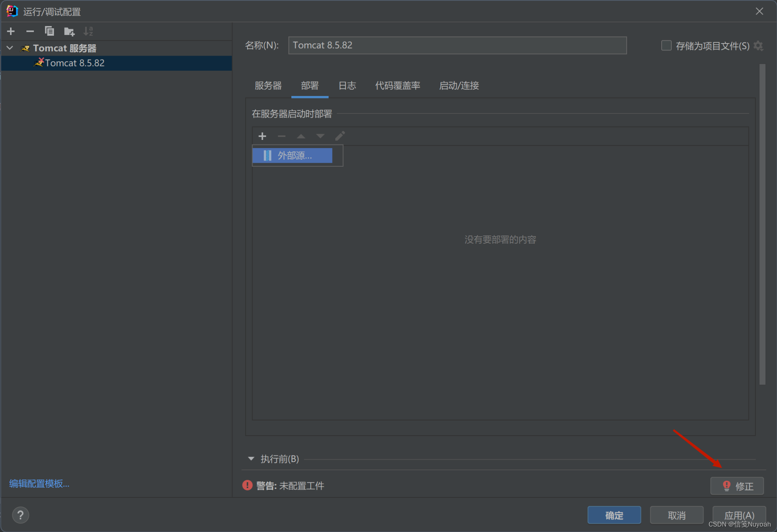Copy the selected configuration

(49, 31)
